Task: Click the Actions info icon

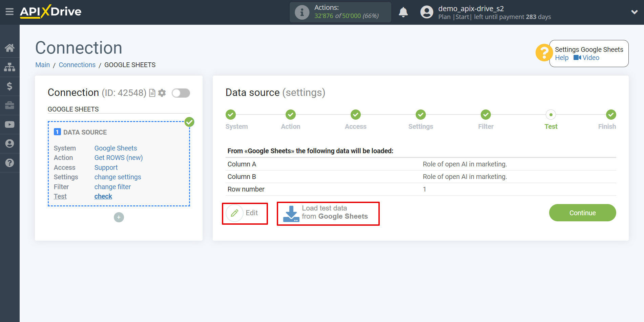Action: coord(302,13)
